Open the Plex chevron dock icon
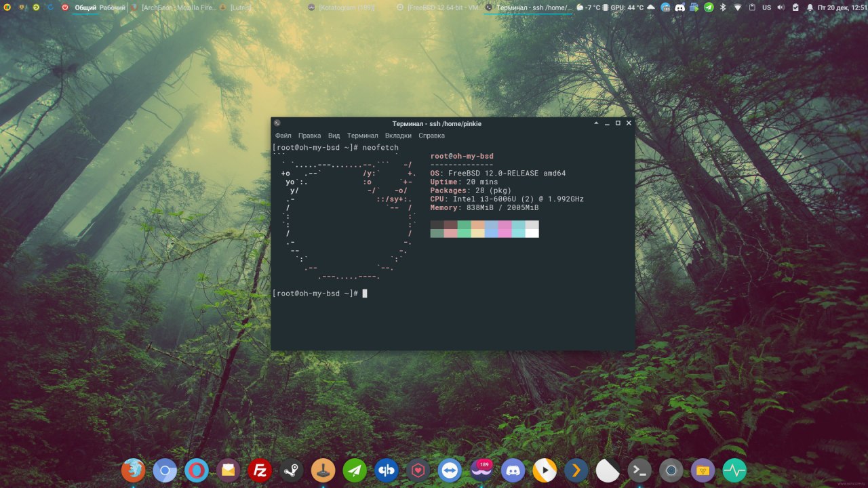The height and width of the screenshot is (488, 868). tap(576, 470)
